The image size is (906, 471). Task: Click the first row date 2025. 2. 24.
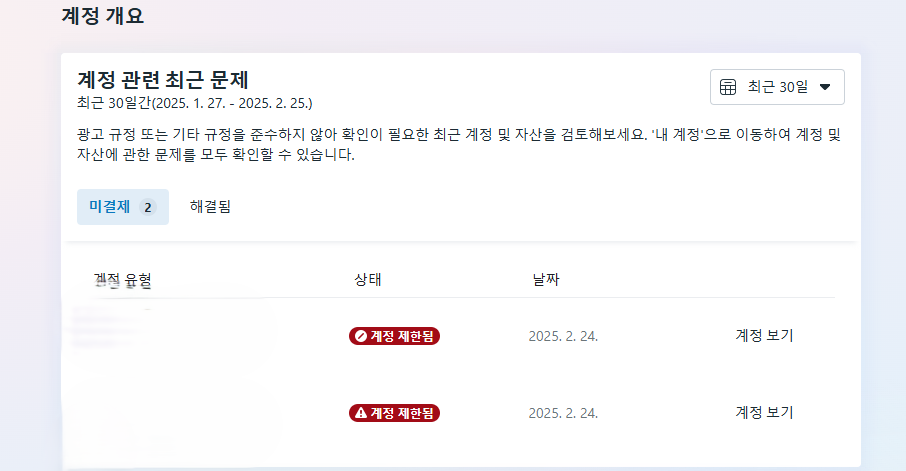click(x=563, y=336)
